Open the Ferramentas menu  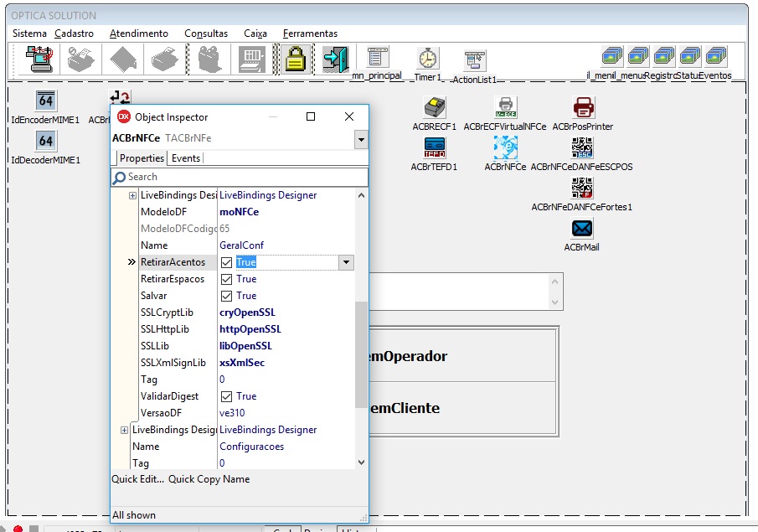click(311, 34)
